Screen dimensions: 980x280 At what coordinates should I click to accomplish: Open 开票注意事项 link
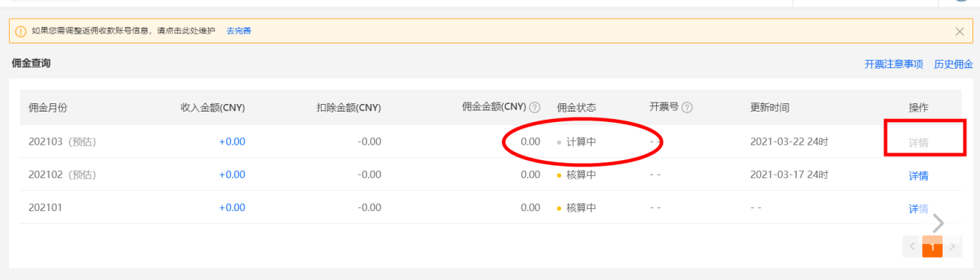894,64
